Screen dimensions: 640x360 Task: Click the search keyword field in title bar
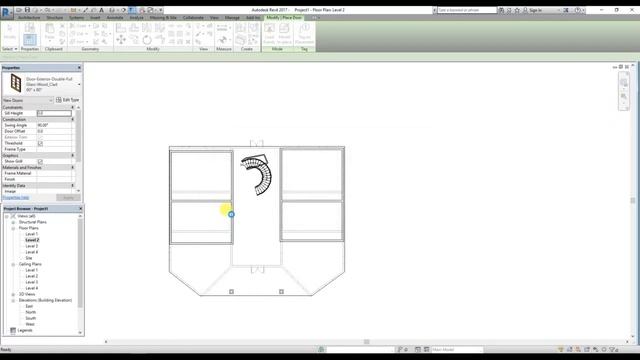467,10
